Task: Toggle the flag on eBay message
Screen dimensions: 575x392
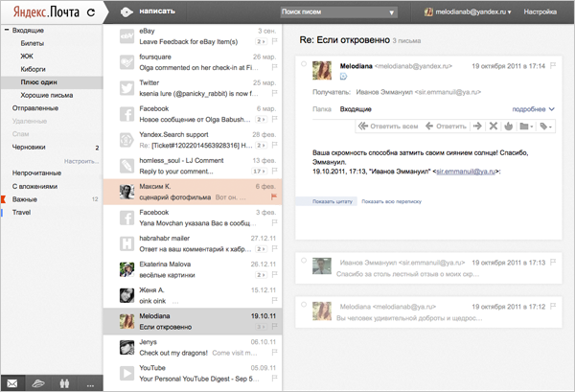Action: 274,41
